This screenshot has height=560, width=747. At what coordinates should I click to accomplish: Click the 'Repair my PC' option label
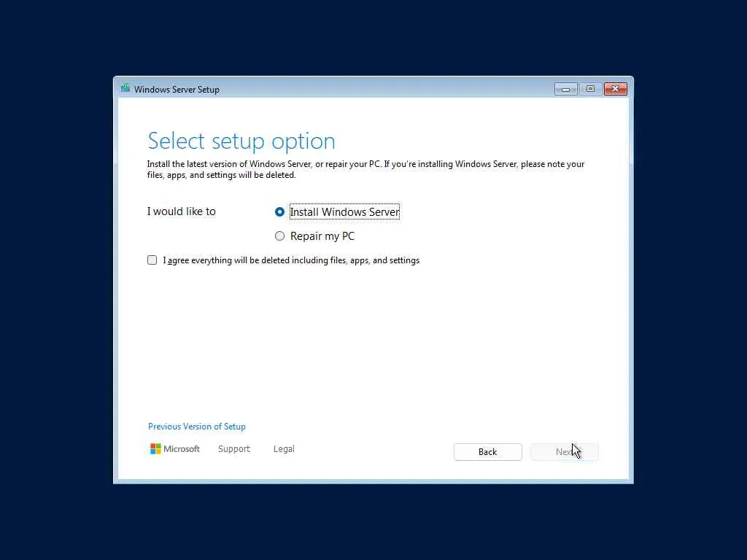pos(322,236)
